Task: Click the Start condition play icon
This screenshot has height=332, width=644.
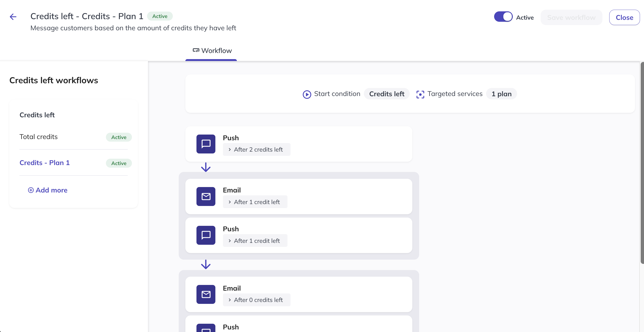Action: (307, 94)
